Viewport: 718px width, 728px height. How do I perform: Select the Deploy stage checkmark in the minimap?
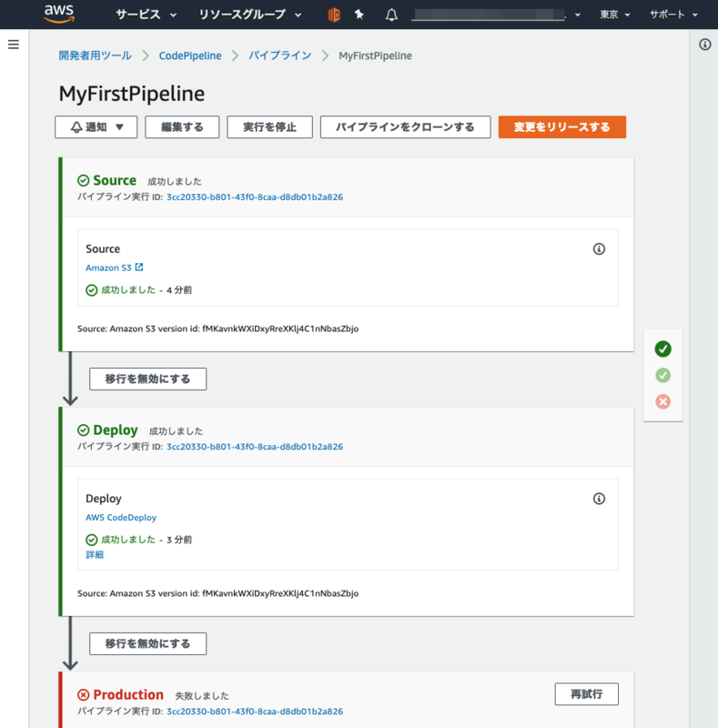click(662, 375)
